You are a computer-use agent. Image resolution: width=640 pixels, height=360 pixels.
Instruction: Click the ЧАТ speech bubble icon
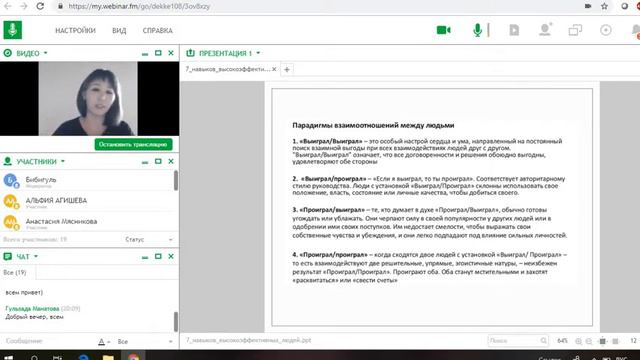click(x=7, y=256)
